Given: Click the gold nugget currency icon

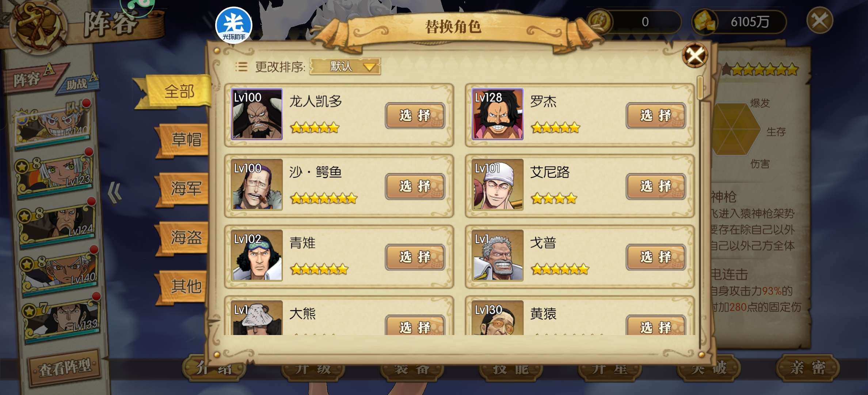Looking at the screenshot, I should (x=705, y=21).
